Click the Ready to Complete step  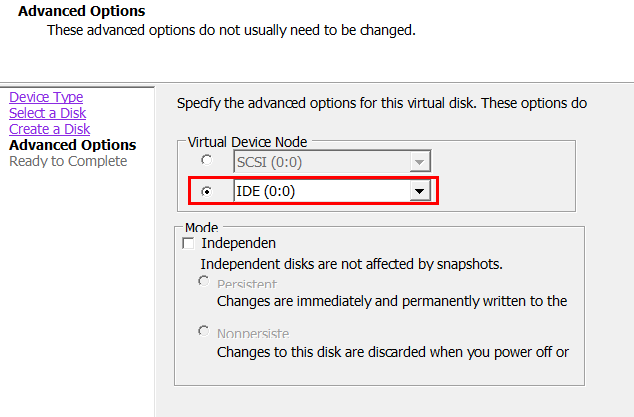point(68,161)
